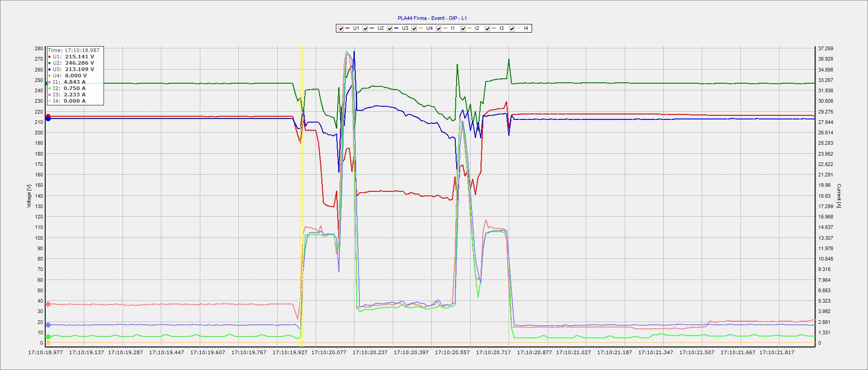The image size is (868, 370).
Task: Hide the U3 series via its checkbox
Action: point(390,28)
